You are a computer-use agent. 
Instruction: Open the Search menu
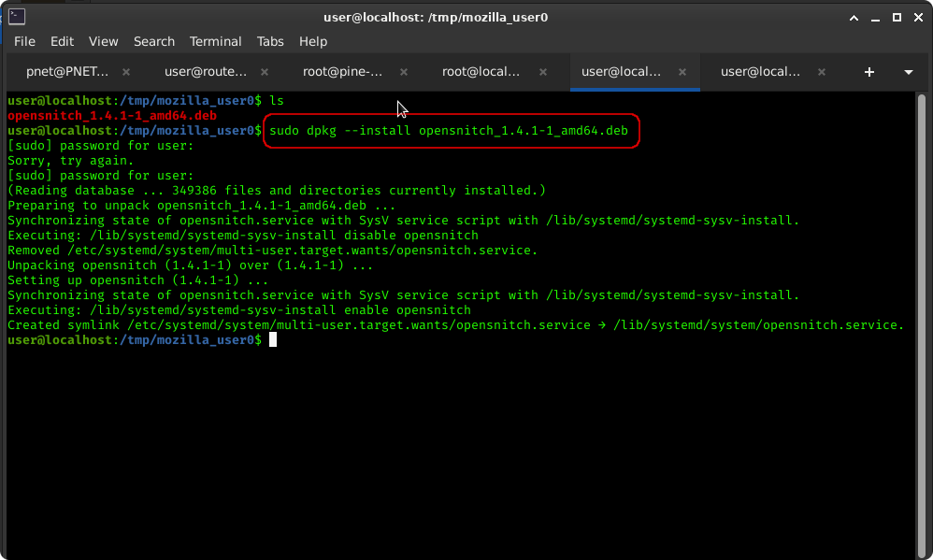(154, 42)
